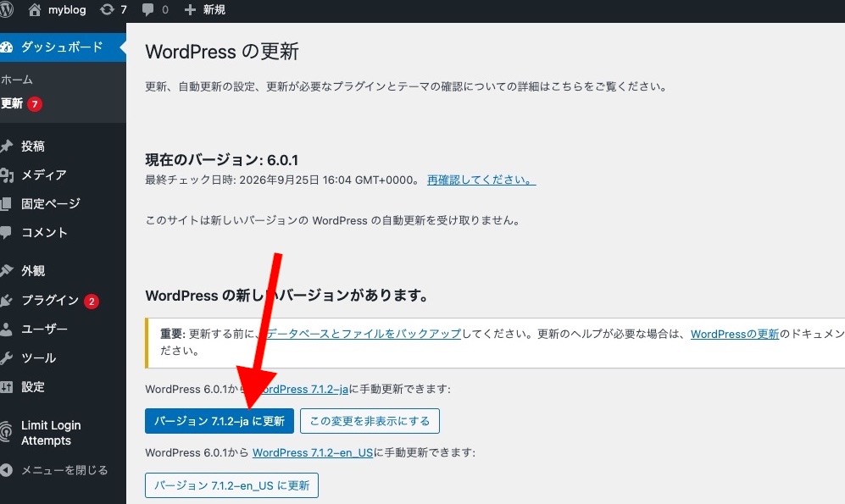Viewport: 845px width, 504px height.
Task: Click the ツール wrench icon
Action: pyautogui.click(x=7, y=358)
